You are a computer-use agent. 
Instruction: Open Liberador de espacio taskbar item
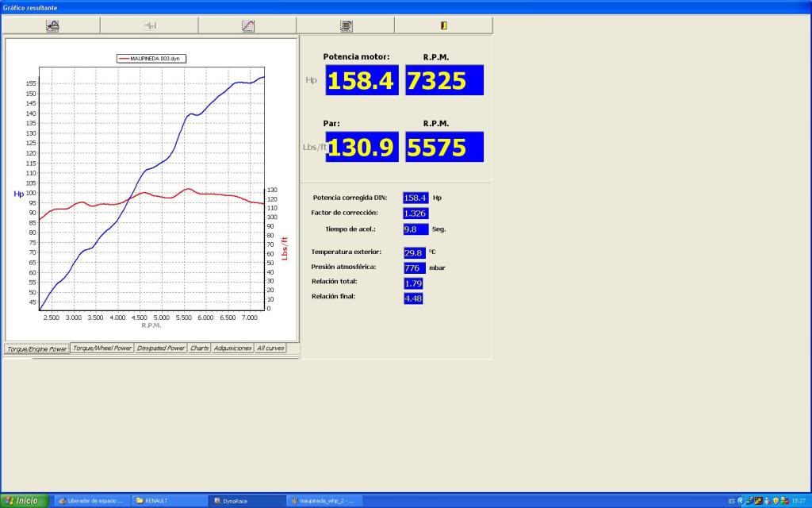(91, 501)
